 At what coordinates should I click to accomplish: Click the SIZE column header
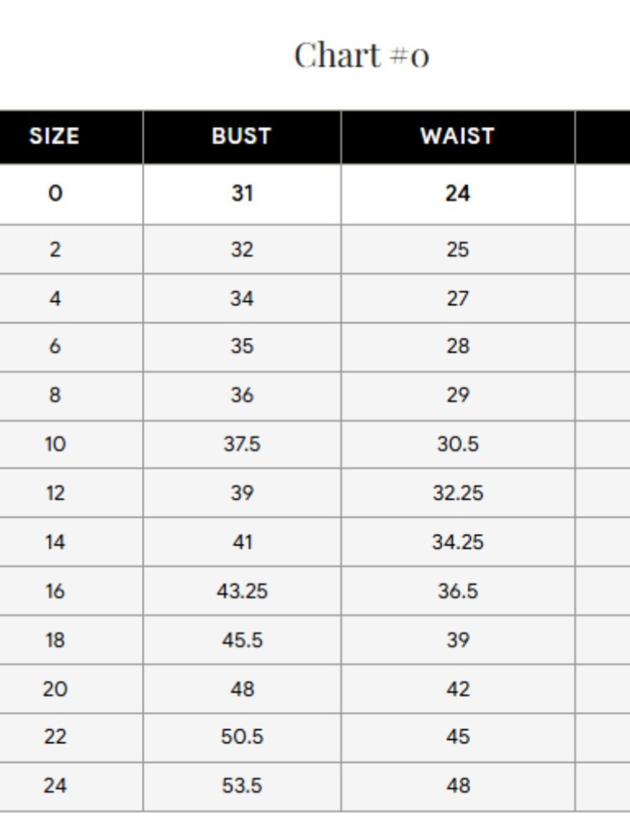tap(54, 136)
